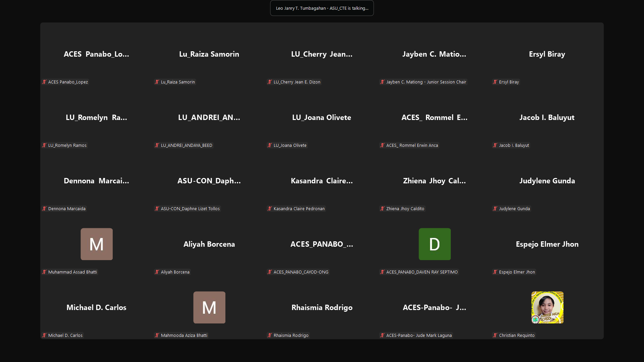Click muted mic icon next to Christian Requinto
The width and height of the screenshot is (644, 362).
coord(495,335)
